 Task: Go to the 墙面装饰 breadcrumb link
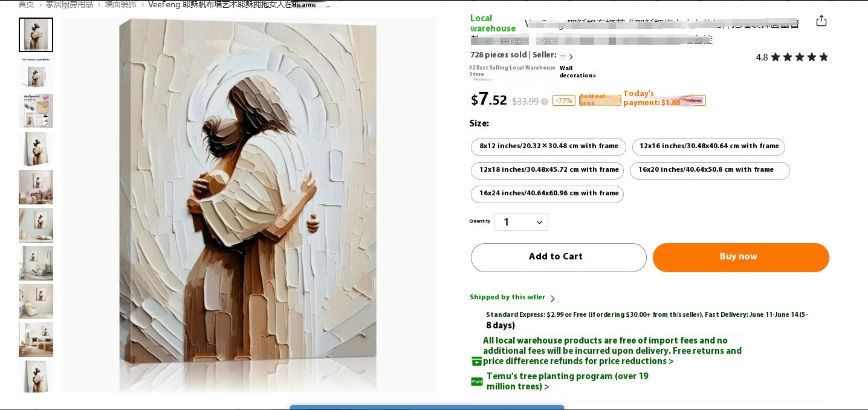click(120, 4)
